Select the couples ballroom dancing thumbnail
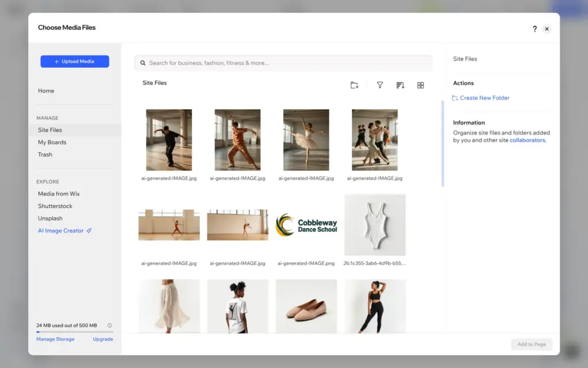 (x=374, y=140)
